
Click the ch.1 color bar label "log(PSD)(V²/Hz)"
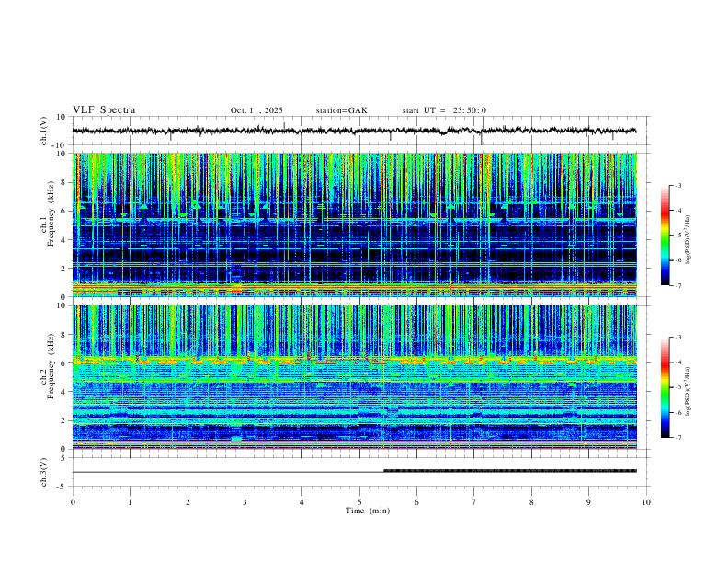pos(688,239)
